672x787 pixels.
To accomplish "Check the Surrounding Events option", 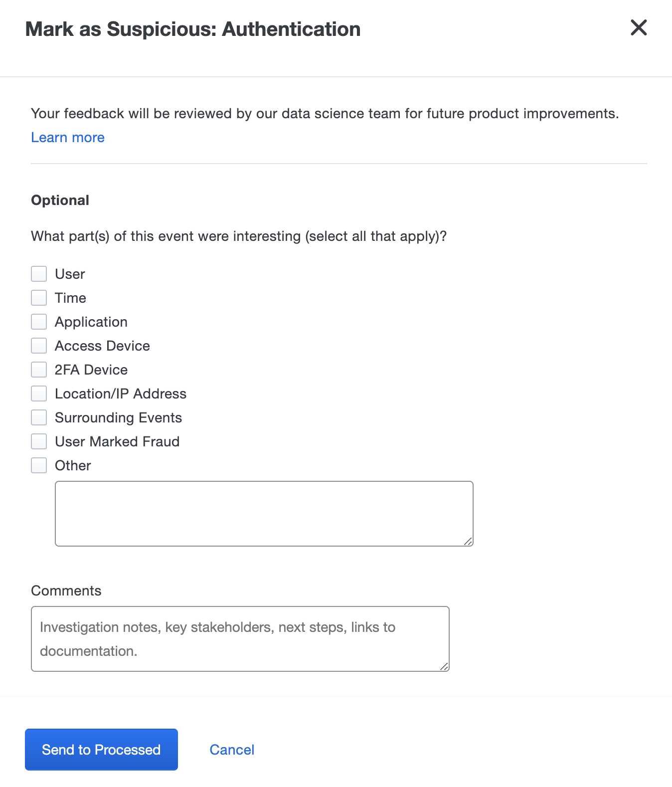I will pos(39,417).
